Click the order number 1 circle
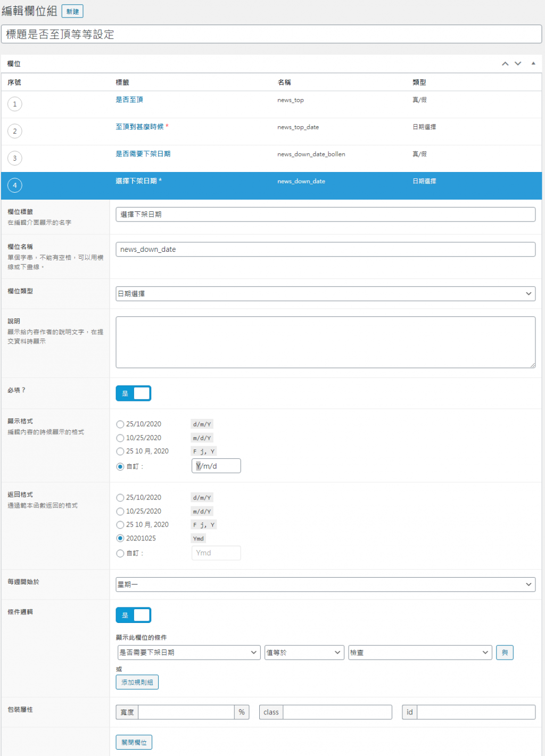 [x=15, y=104]
